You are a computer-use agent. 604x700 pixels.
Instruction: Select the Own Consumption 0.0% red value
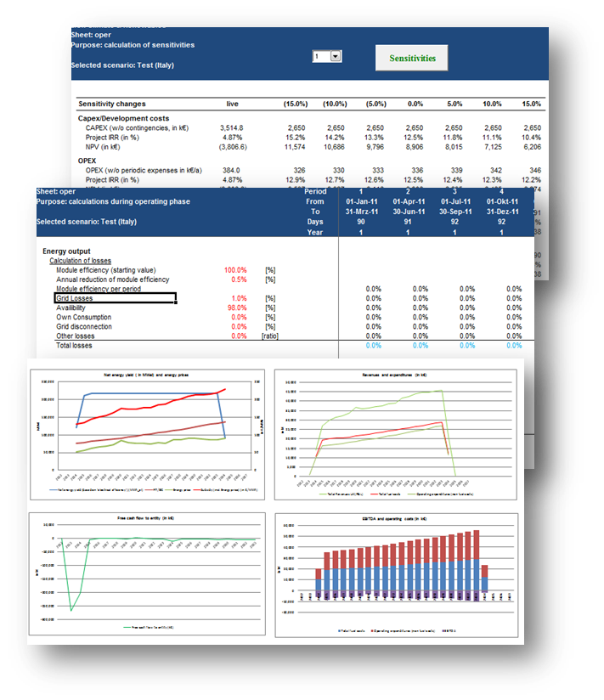(x=237, y=317)
